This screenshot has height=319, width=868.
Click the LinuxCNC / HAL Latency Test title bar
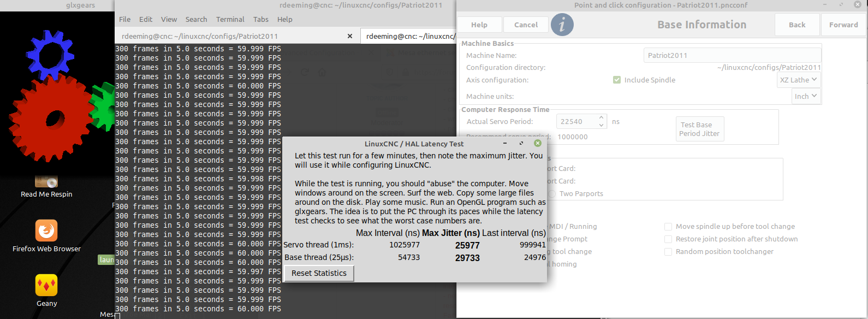pos(414,144)
